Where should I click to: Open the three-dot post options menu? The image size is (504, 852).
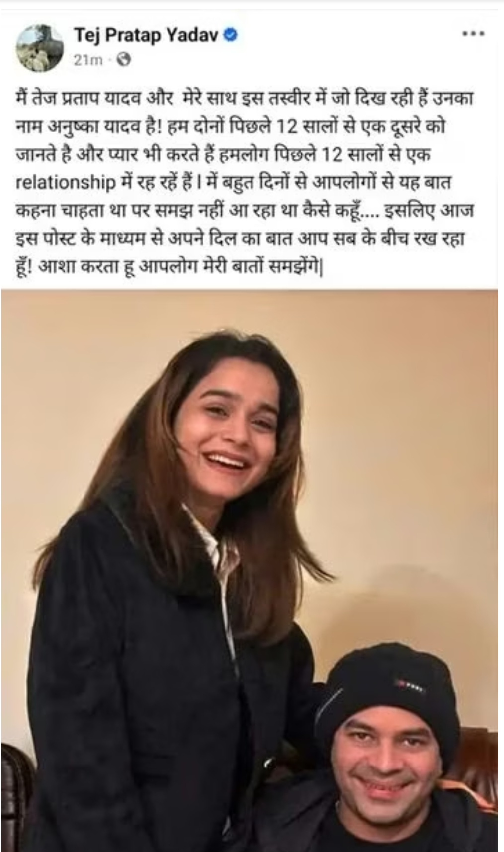coord(473,35)
